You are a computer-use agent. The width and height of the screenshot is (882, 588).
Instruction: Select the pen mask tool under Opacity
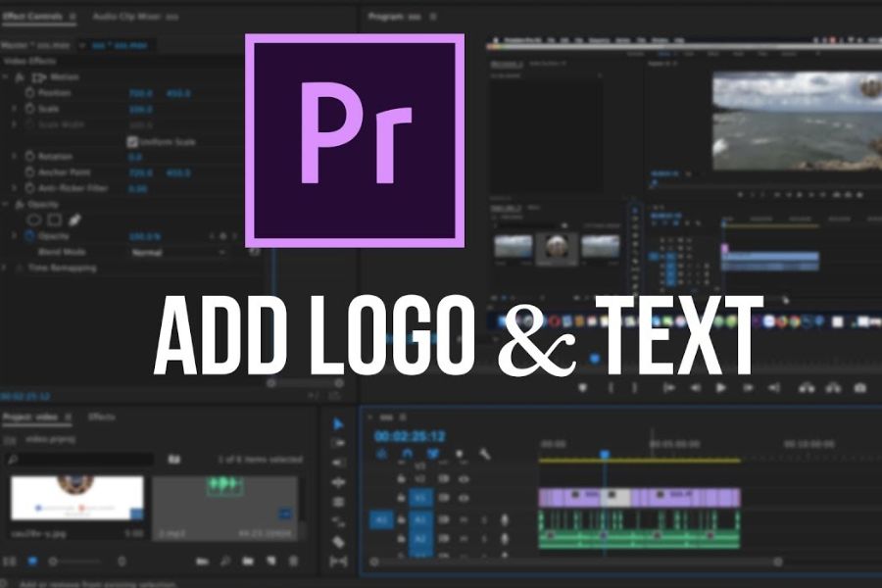[x=75, y=220]
